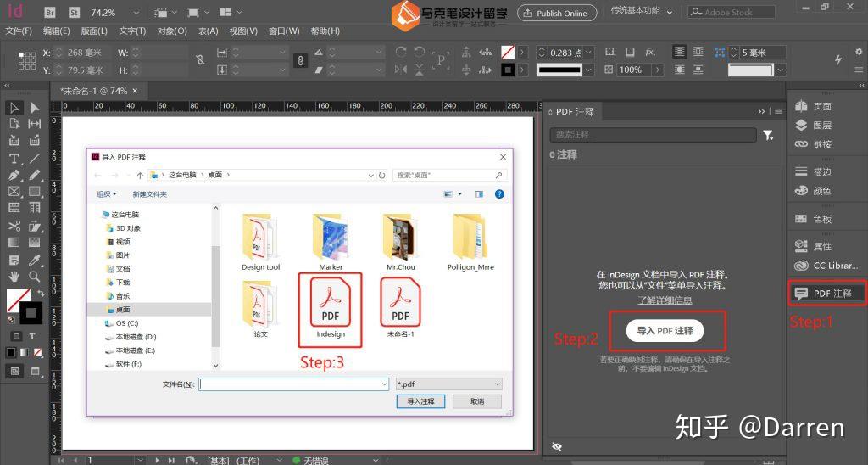Open Bridge via the Br icon
The height and width of the screenshot is (465, 868).
coord(50,12)
